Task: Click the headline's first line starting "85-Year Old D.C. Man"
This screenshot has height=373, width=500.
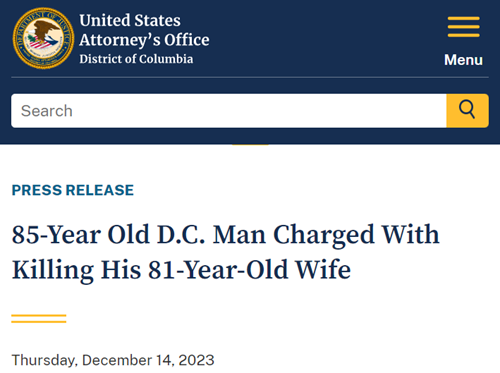Action: point(226,235)
